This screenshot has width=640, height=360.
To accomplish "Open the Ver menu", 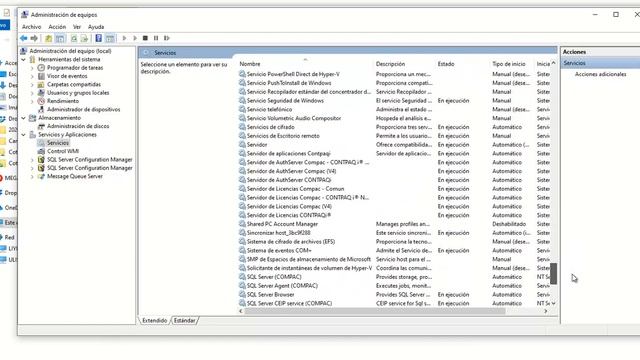I will 77,27.
